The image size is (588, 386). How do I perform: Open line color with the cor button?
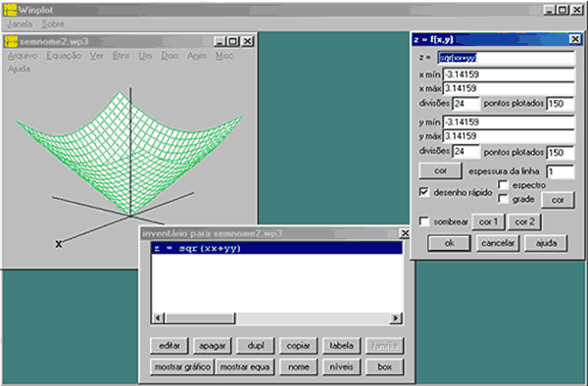point(440,170)
